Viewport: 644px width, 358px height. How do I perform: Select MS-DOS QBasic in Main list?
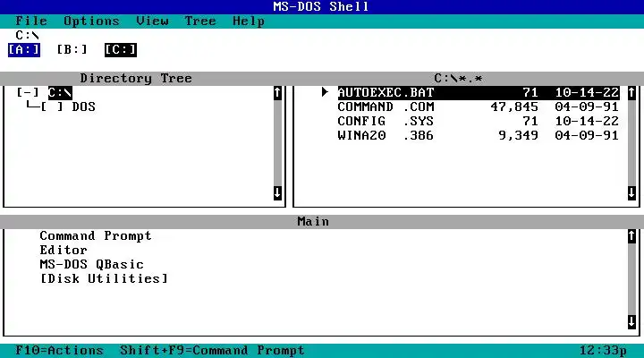pos(91,264)
